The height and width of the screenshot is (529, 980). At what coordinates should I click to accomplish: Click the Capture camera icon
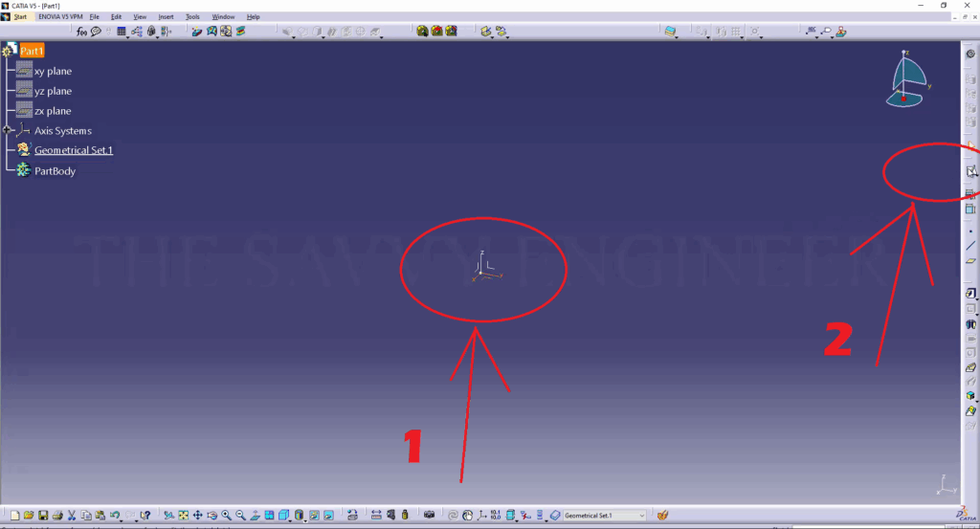(429, 516)
